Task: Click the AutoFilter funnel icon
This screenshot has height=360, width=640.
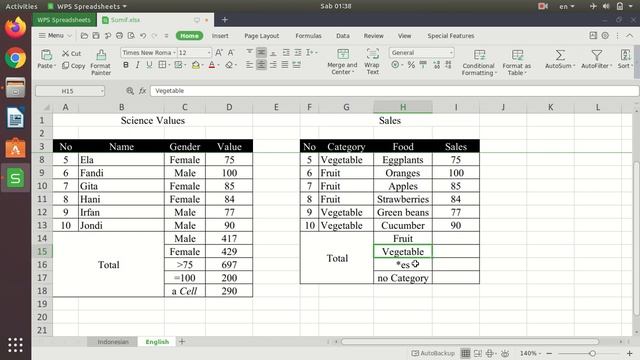Action: [x=596, y=55]
